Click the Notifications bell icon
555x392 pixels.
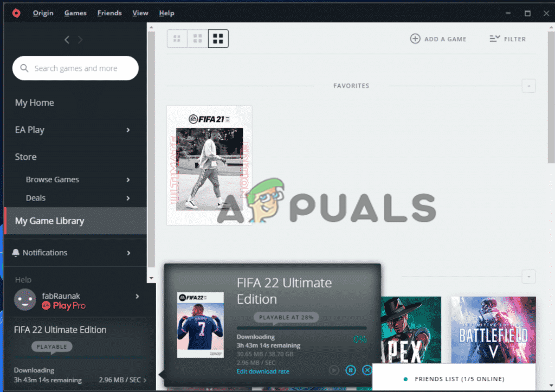coord(16,253)
